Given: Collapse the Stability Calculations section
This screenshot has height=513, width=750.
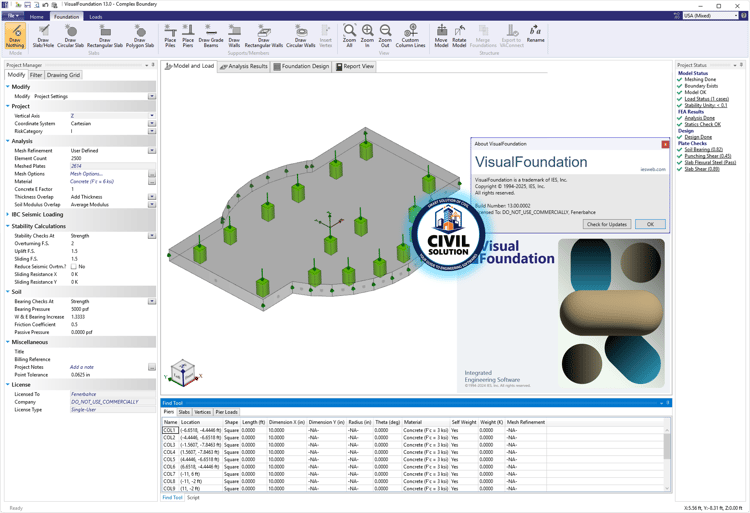Looking at the screenshot, I should point(8,226).
